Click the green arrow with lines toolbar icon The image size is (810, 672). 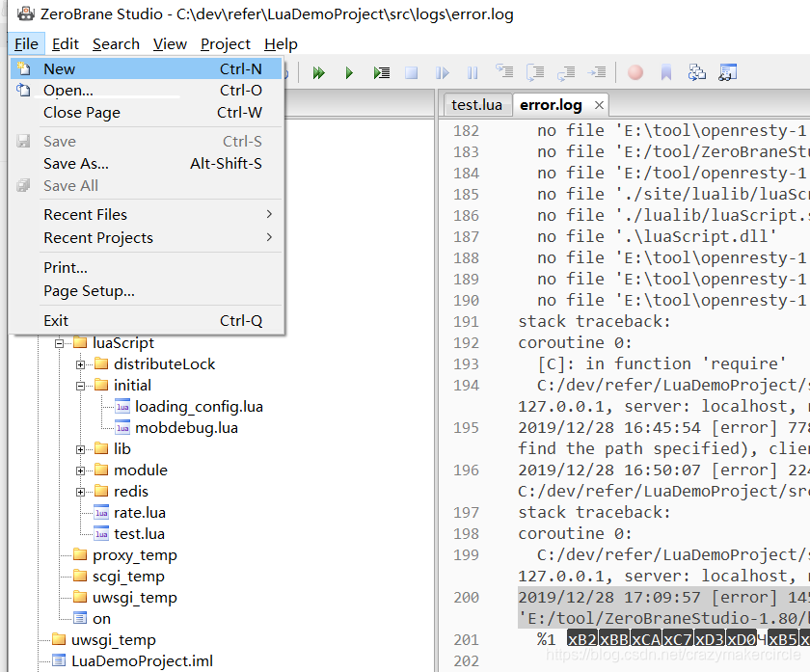click(381, 73)
